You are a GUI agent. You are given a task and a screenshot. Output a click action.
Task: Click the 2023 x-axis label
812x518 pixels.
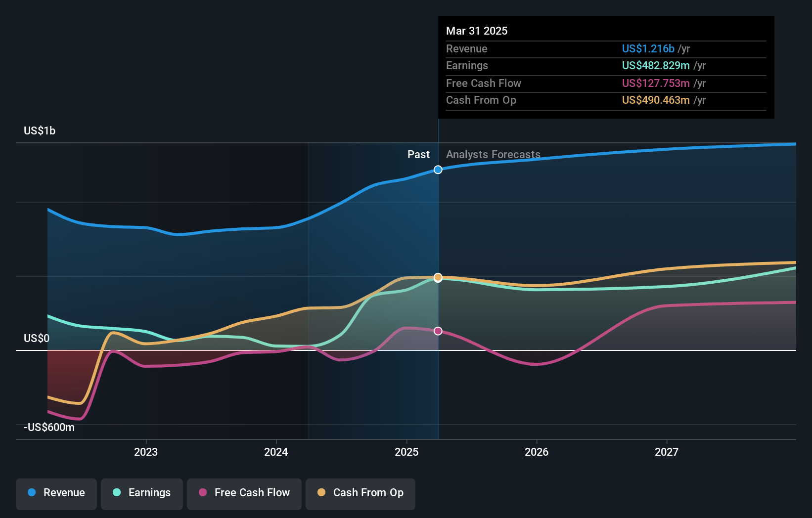pos(146,452)
